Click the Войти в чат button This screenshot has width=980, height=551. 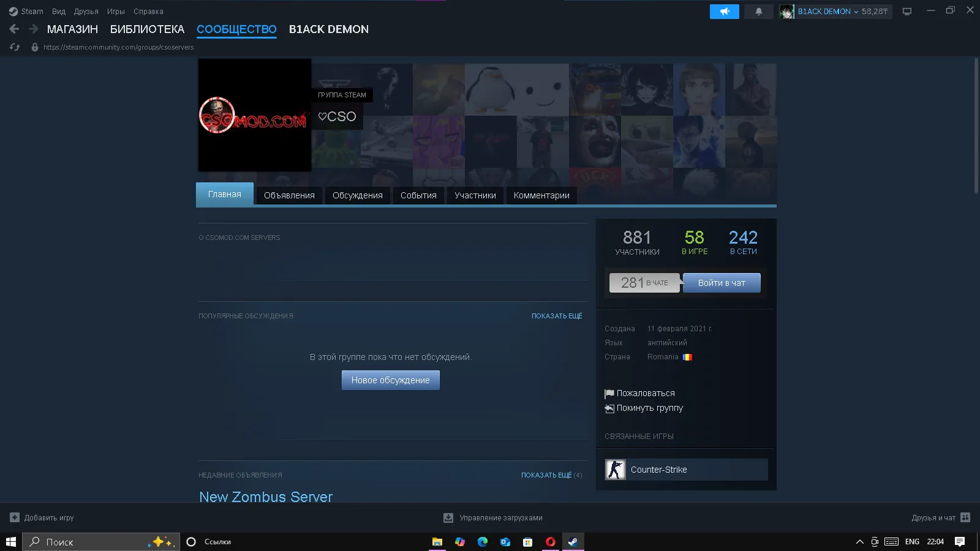tap(722, 283)
